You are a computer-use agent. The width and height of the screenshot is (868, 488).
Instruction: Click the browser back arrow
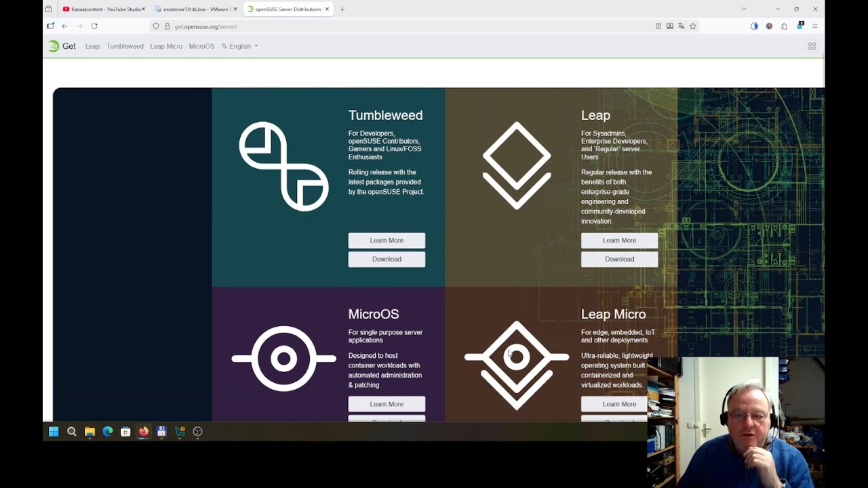coord(64,26)
